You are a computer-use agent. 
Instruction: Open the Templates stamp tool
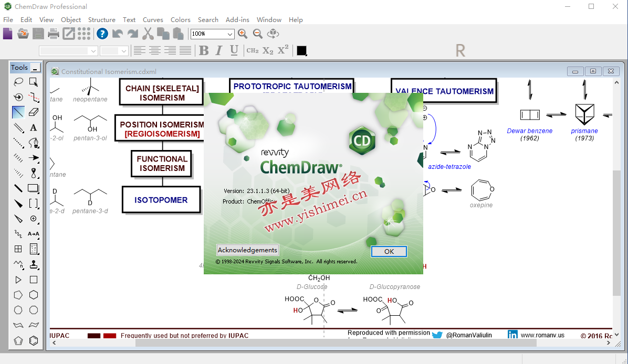[x=34, y=264]
